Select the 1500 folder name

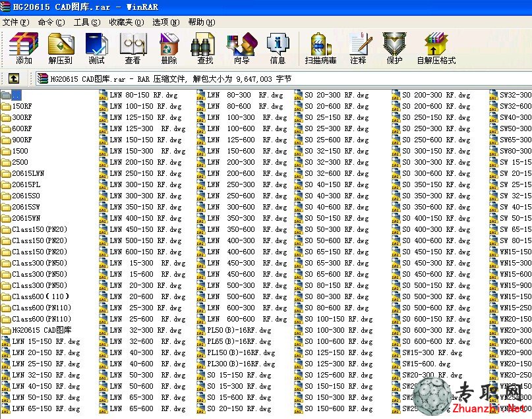point(20,151)
